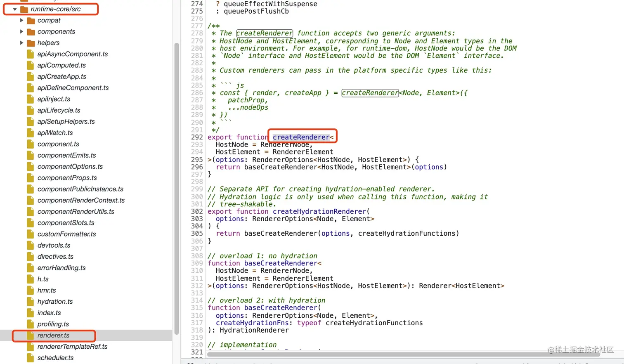
Task: Click line number 292 in gutter
Action: tap(197, 137)
